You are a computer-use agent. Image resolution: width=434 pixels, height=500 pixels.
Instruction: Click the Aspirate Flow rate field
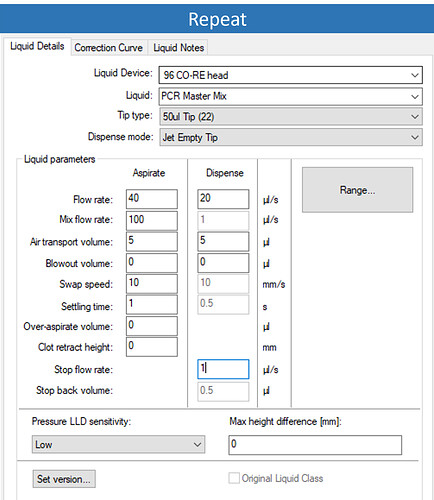pos(152,199)
